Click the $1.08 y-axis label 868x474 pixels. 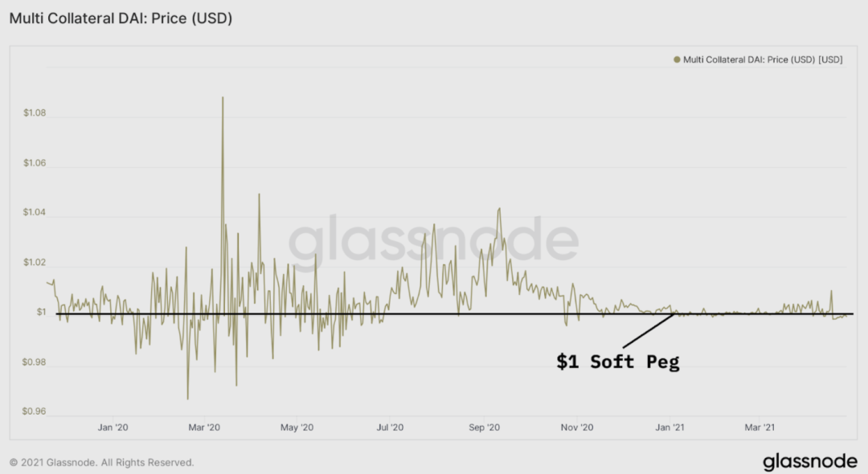pos(35,112)
